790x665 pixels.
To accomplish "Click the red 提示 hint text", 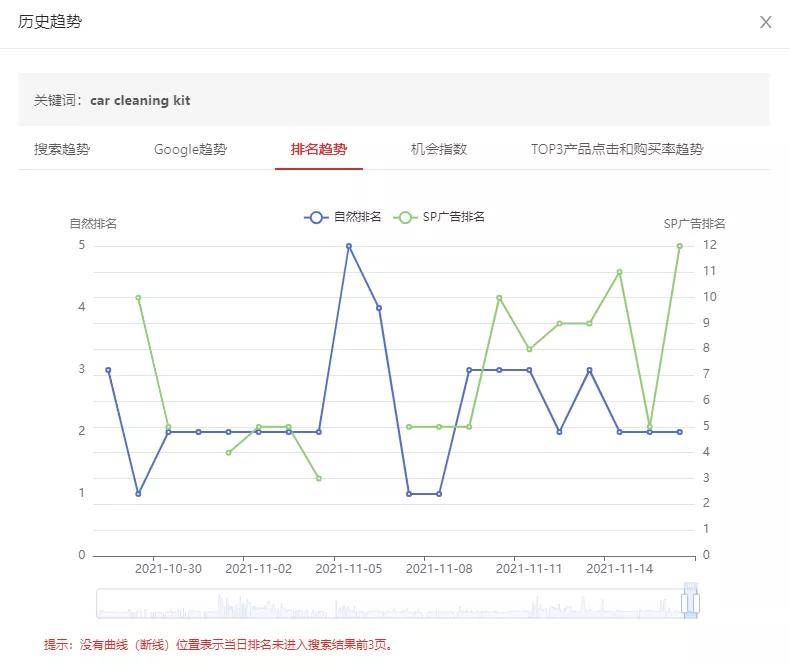I will point(218,644).
